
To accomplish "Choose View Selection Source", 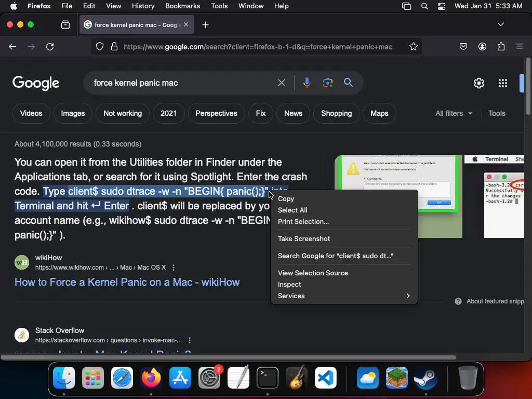I will [x=344, y=273].
